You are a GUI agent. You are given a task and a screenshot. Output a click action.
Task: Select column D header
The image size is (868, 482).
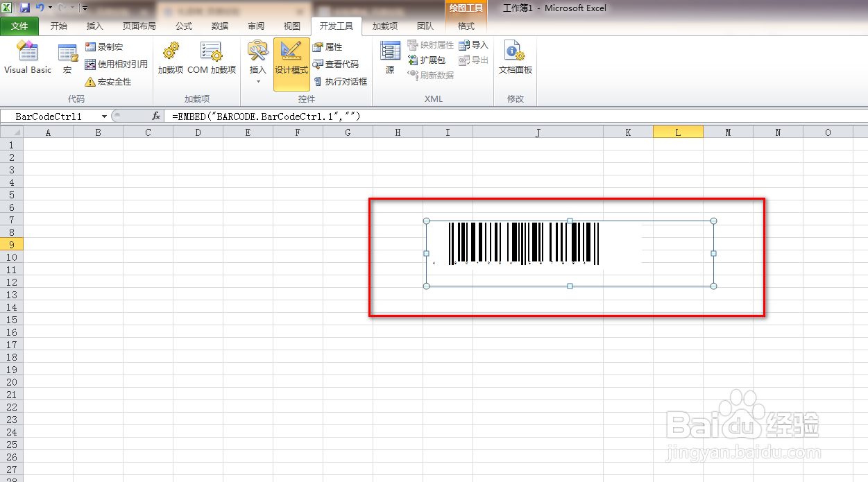(x=198, y=132)
